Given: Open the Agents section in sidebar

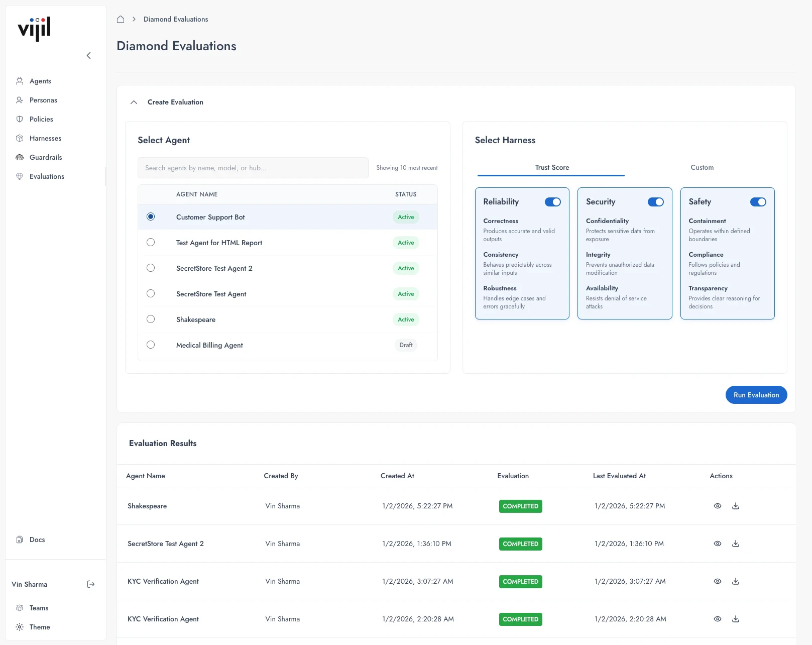Looking at the screenshot, I should 40,81.
